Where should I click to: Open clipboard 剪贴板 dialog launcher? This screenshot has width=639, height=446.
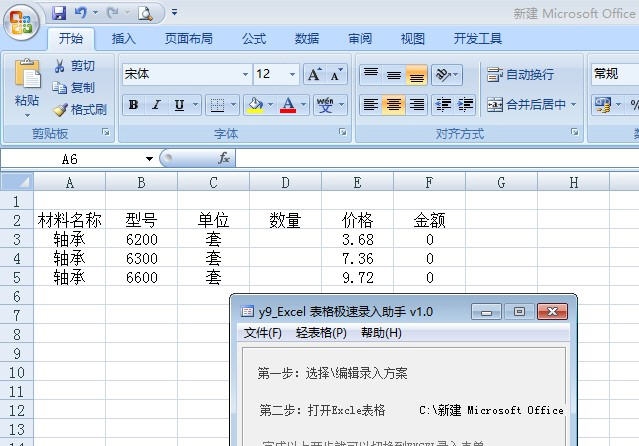tap(106, 132)
